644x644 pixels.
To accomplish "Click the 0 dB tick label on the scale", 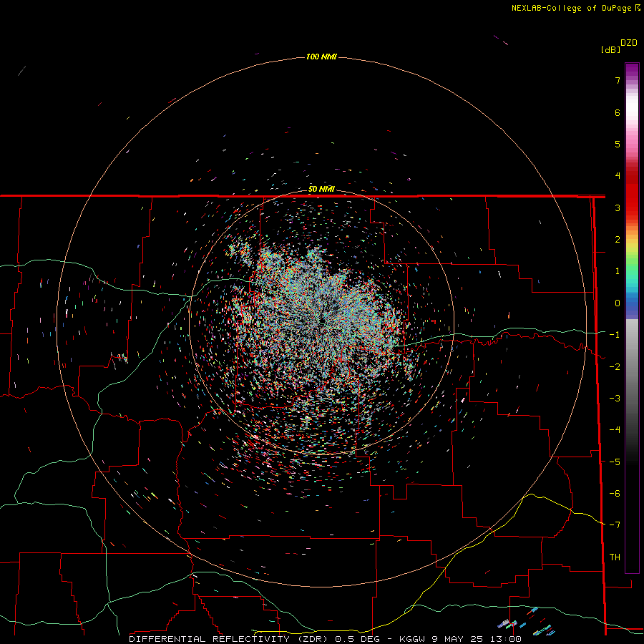I will pyautogui.click(x=618, y=303).
